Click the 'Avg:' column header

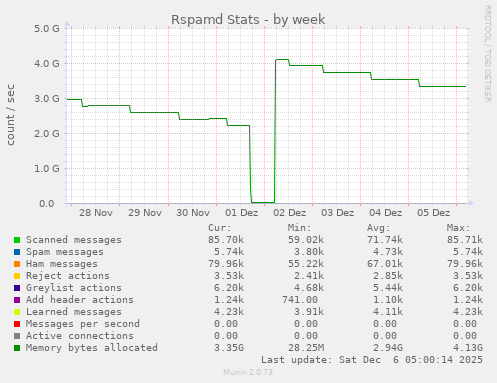click(x=378, y=228)
